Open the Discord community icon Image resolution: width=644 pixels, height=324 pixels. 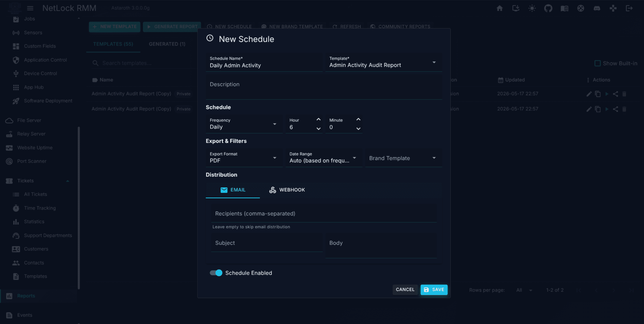[x=597, y=8]
